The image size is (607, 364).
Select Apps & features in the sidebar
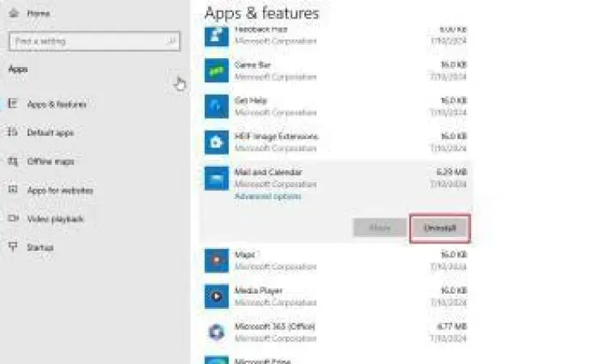57,104
